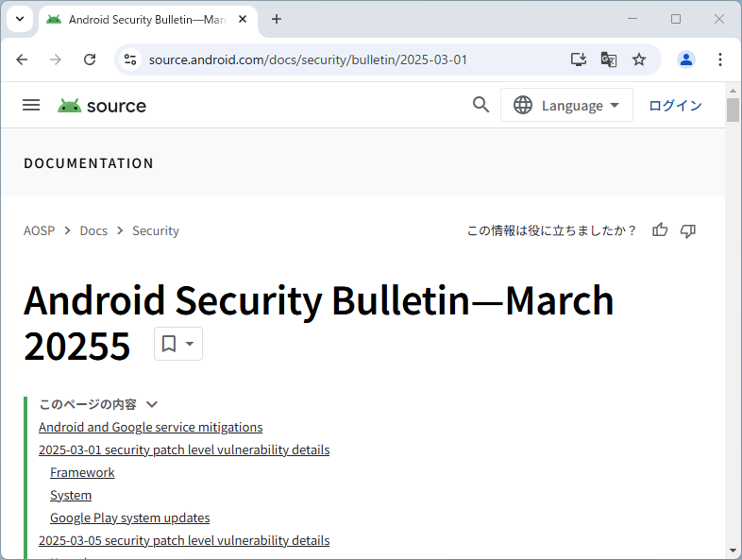This screenshot has width=742, height=560.
Task: Click the DOCUMENTATION header
Action: coord(89,163)
